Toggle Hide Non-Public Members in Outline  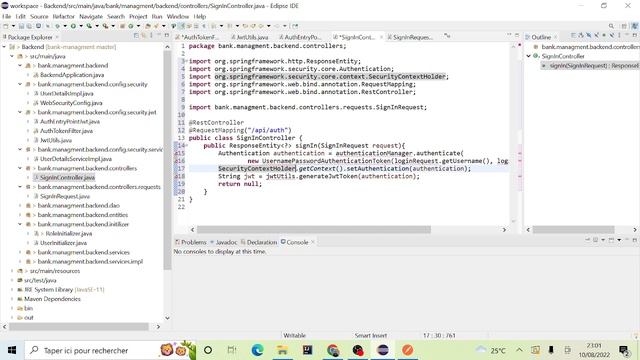604,36
